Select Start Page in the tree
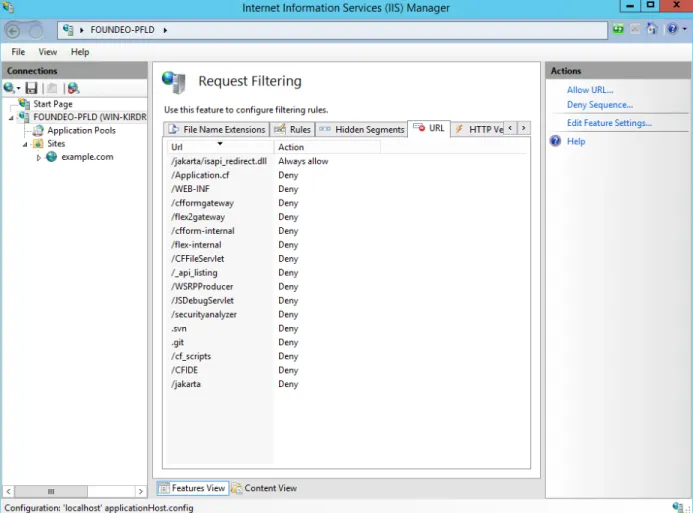This screenshot has width=693, height=513. [x=53, y=104]
